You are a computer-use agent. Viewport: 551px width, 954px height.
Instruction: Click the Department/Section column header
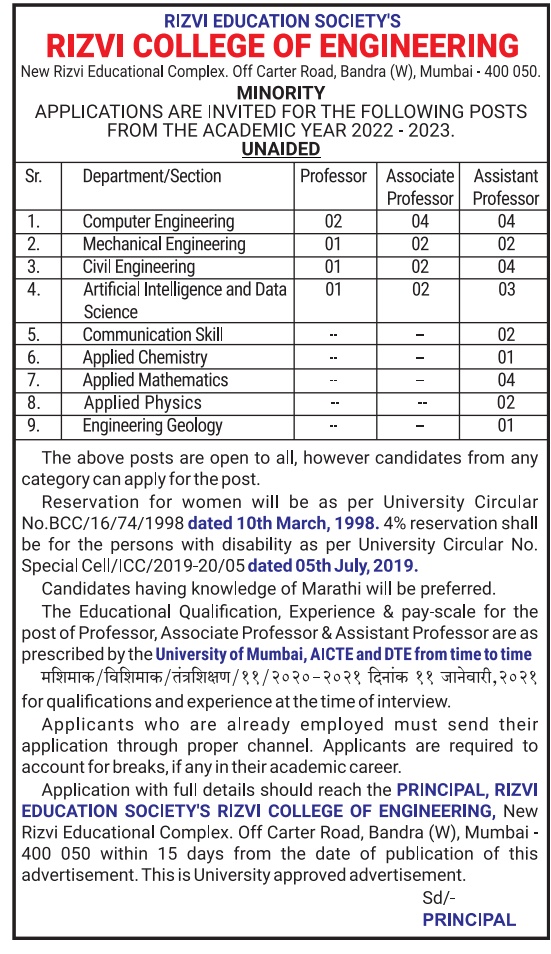click(x=152, y=176)
